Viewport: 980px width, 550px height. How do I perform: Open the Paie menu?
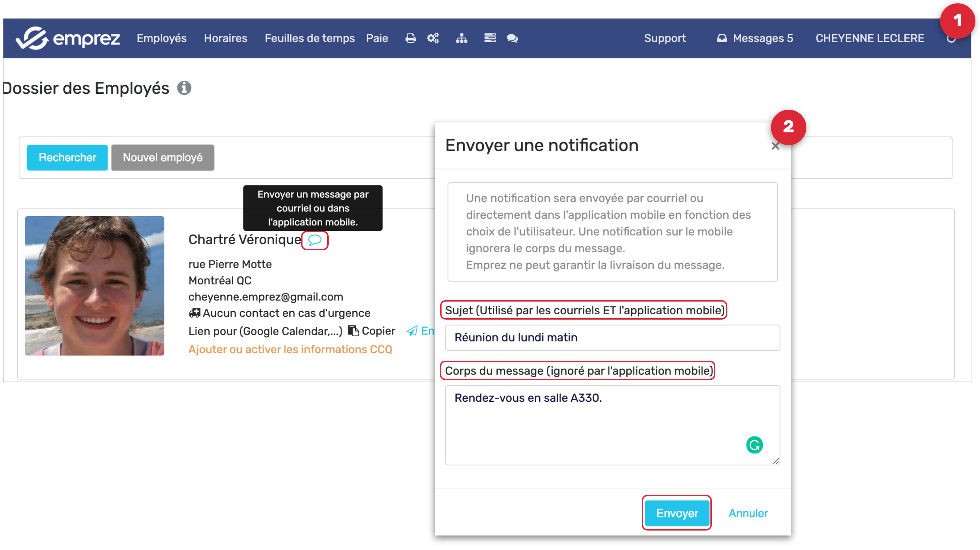pyautogui.click(x=377, y=38)
